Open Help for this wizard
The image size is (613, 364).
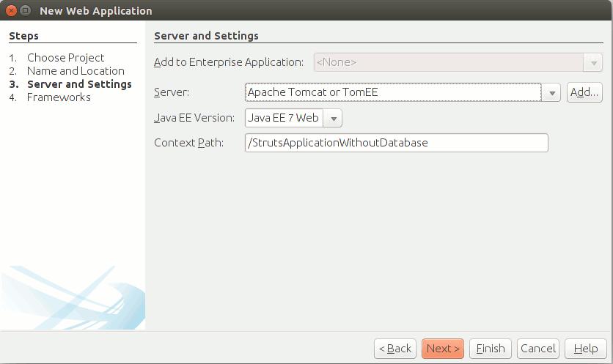(x=586, y=349)
